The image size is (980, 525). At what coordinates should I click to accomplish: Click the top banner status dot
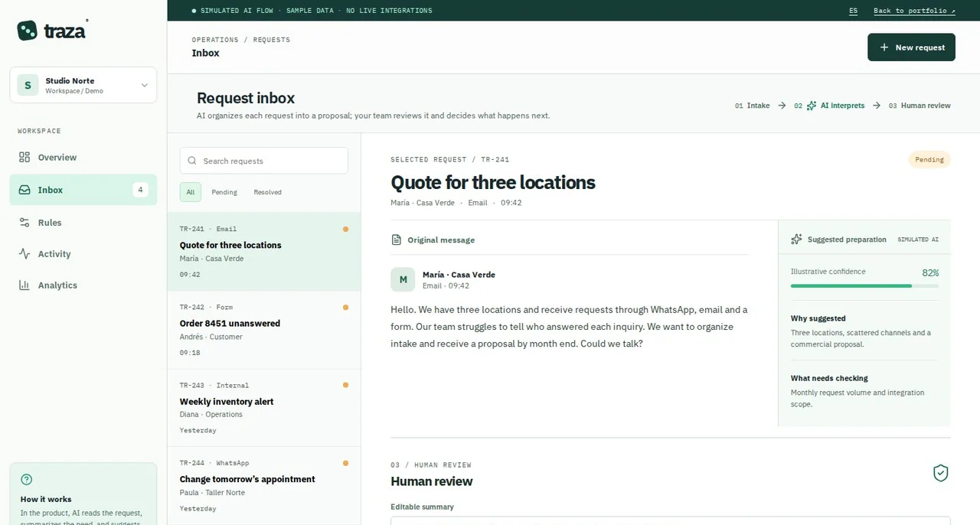[x=194, y=11]
